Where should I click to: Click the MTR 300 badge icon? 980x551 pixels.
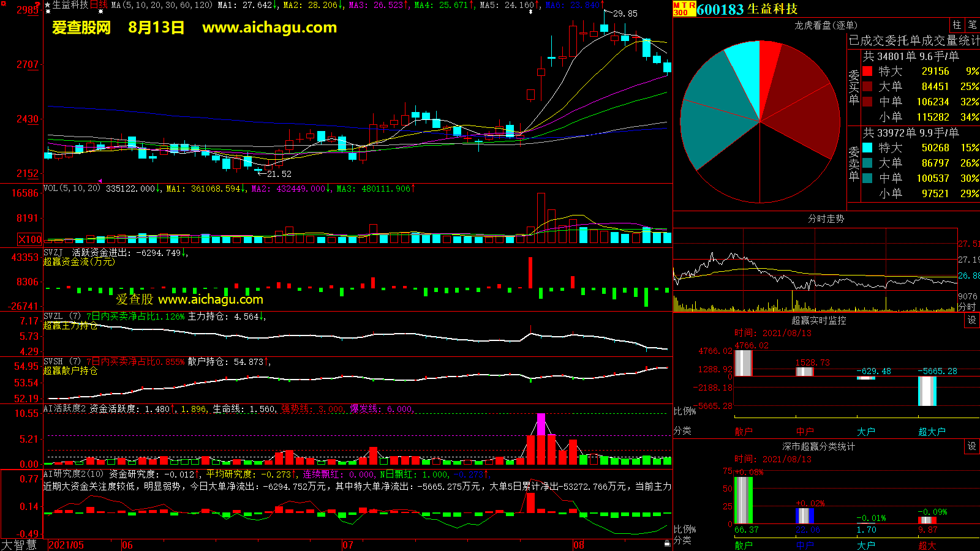click(684, 9)
